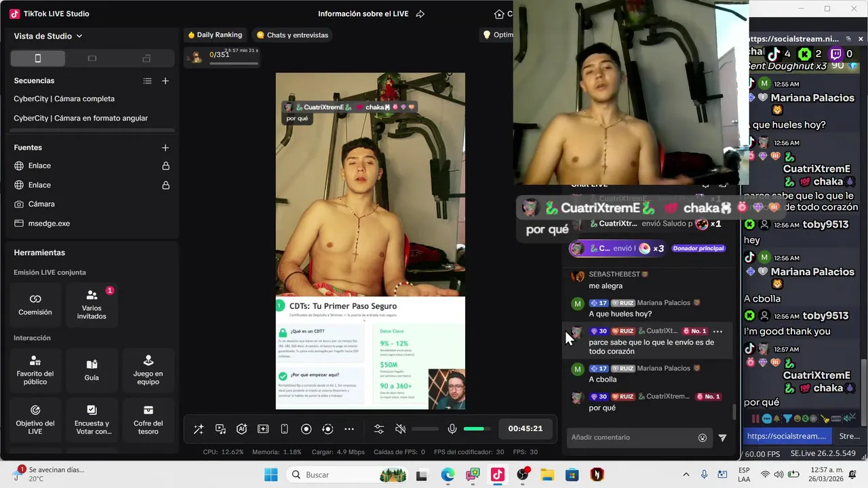Open the Windows Start menu

coord(271,474)
